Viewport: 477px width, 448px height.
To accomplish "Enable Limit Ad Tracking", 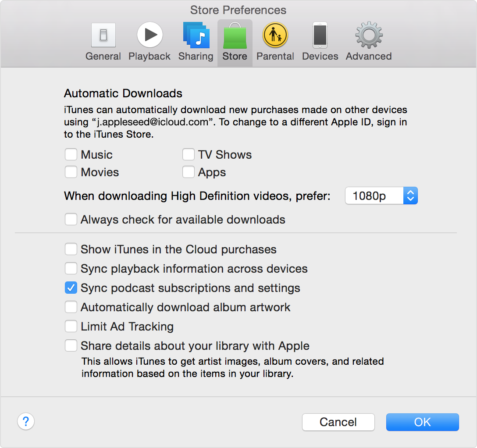I will coord(71,327).
